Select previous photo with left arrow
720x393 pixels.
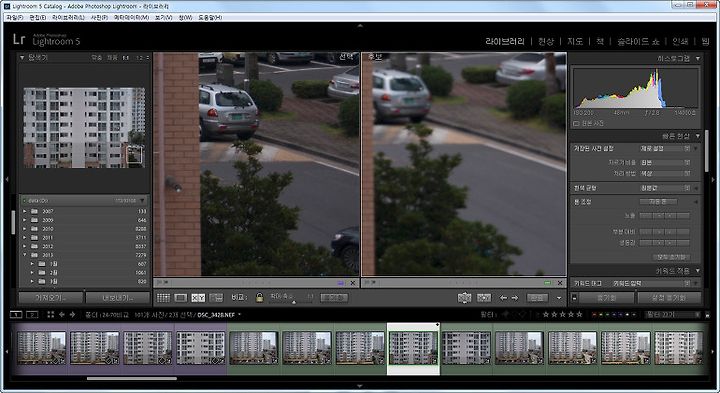[503, 298]
